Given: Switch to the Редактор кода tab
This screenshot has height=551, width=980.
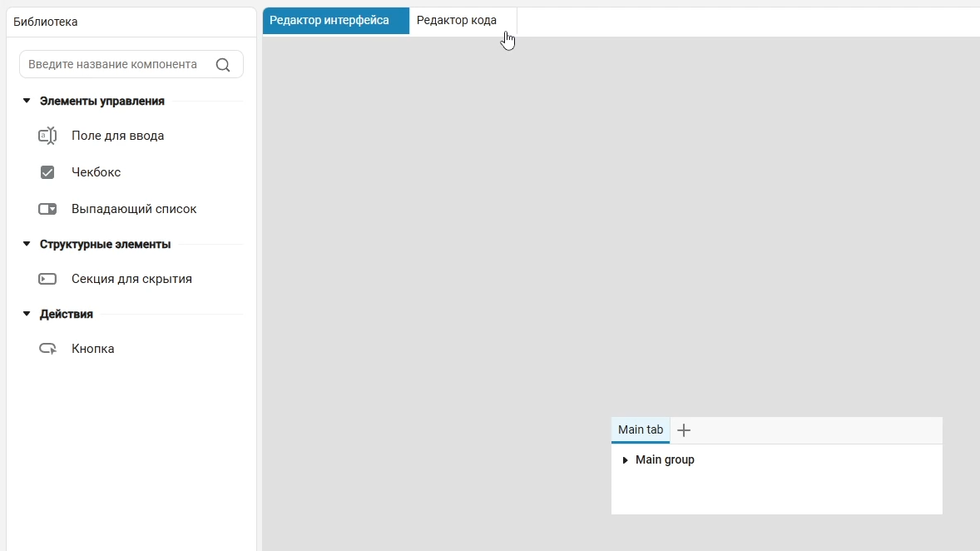Looking at the screenshot, I should tap(457, 21).
